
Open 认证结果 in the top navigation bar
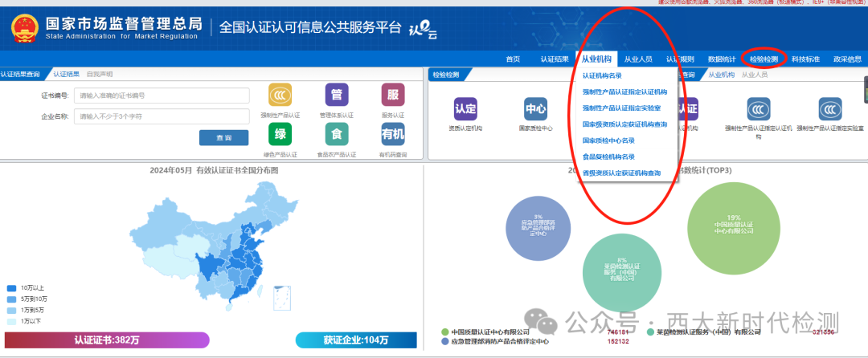[555, 59]
